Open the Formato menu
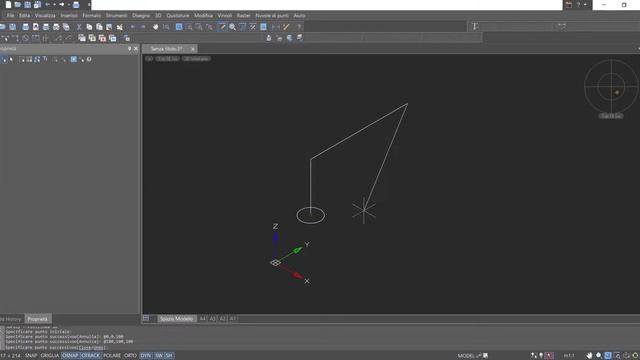 coord(91,16)
